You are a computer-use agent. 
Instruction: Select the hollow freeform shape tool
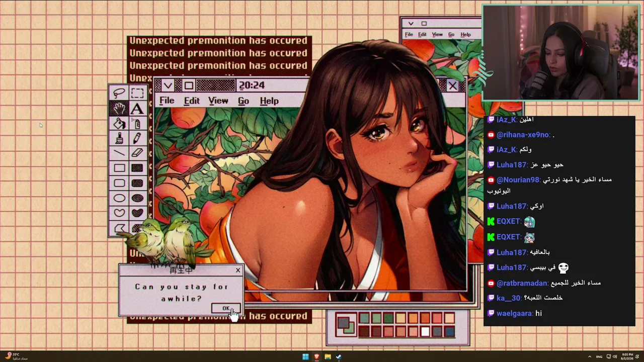pyautogui.click(x=119, y=213)
